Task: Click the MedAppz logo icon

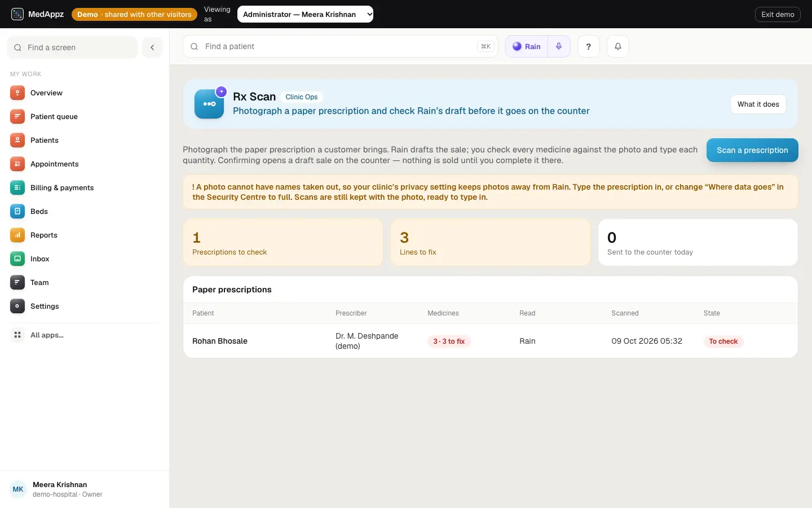Action: point(17,14)
